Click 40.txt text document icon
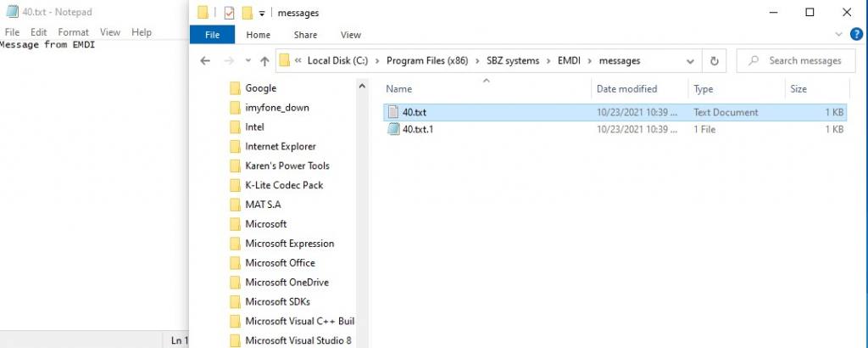The width and height of the screenshot is (868, 348). pyautogui.click(x=393, y=113)
